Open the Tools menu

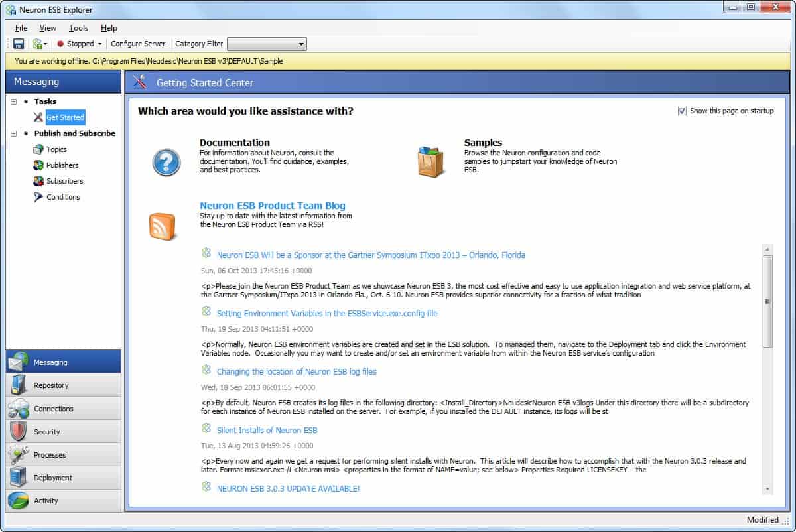78,28
